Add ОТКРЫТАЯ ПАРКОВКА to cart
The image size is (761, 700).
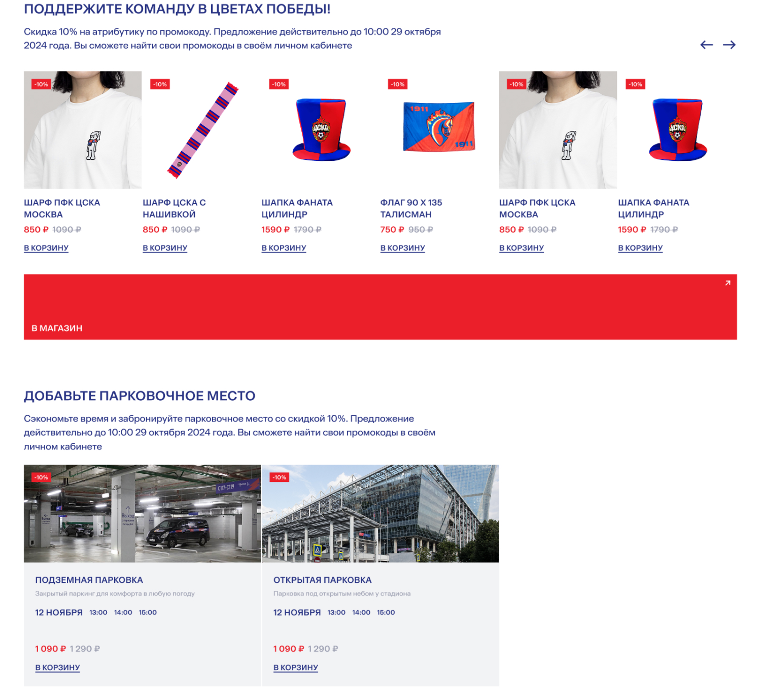click(x=296, y=668)
